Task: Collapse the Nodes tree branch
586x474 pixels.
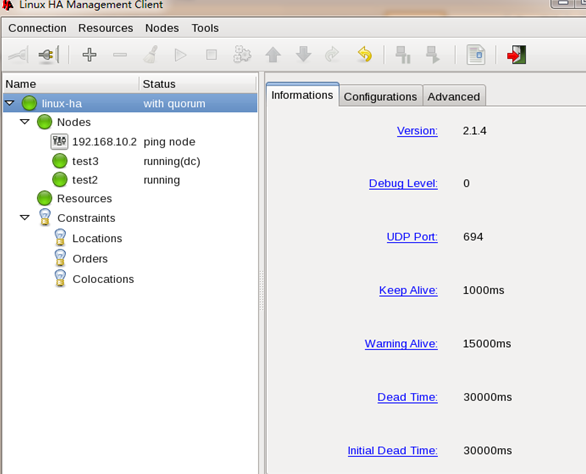Action: (25, 122)
